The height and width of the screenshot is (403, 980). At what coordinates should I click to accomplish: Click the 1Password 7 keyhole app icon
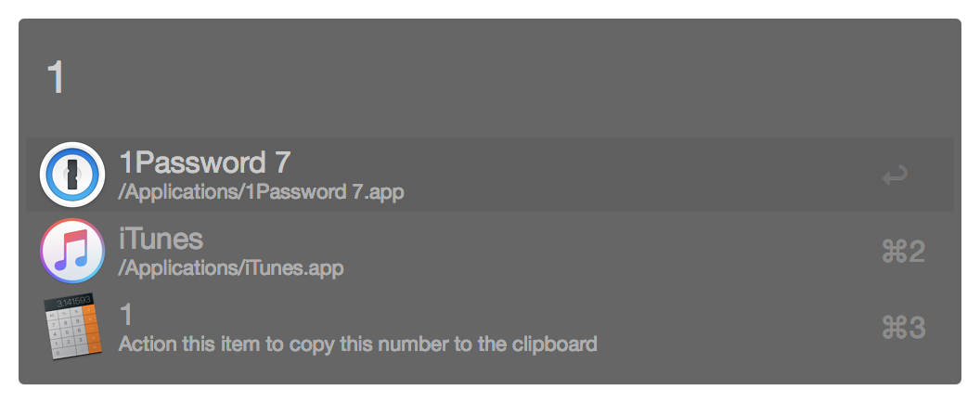[72, 175]
